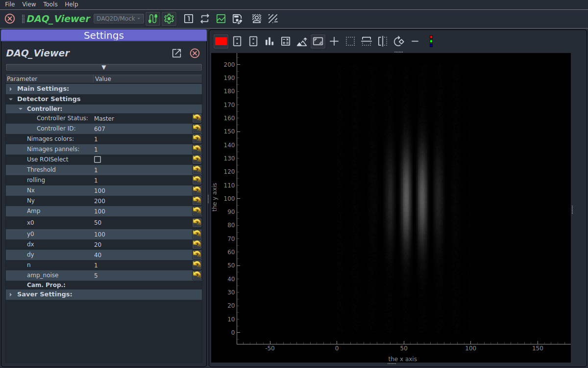Click the diagonal dashed lines icon in the top toolbar

pyautogui.click(x=273, y=19)
